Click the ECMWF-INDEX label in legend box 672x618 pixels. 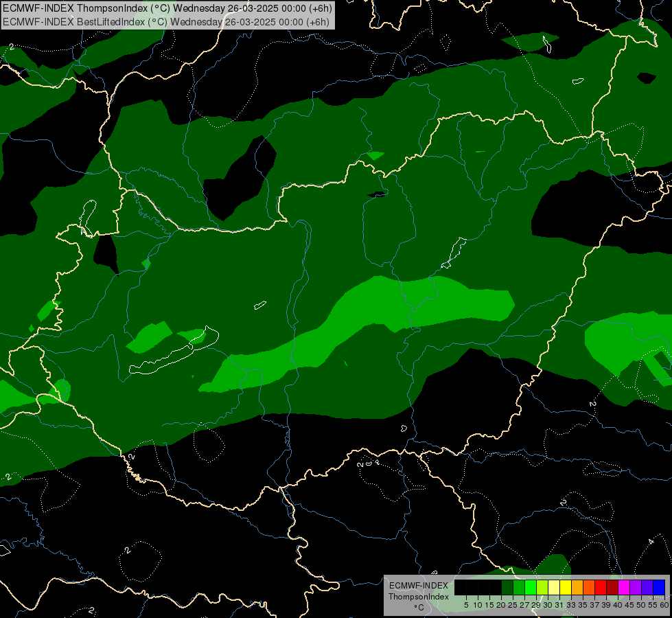pyautogui.click(x=419, y=586)
